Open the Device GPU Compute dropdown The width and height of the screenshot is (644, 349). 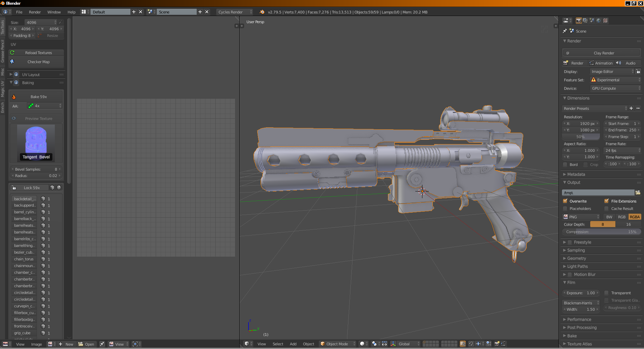[x=615, y=88]
